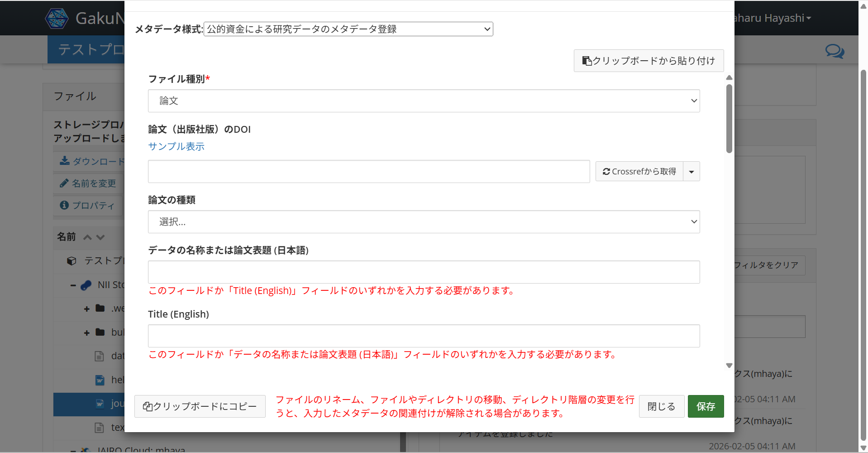
Task: Open the dropdown arrow beside Crossrefから取得
Action: pos(691,171)
